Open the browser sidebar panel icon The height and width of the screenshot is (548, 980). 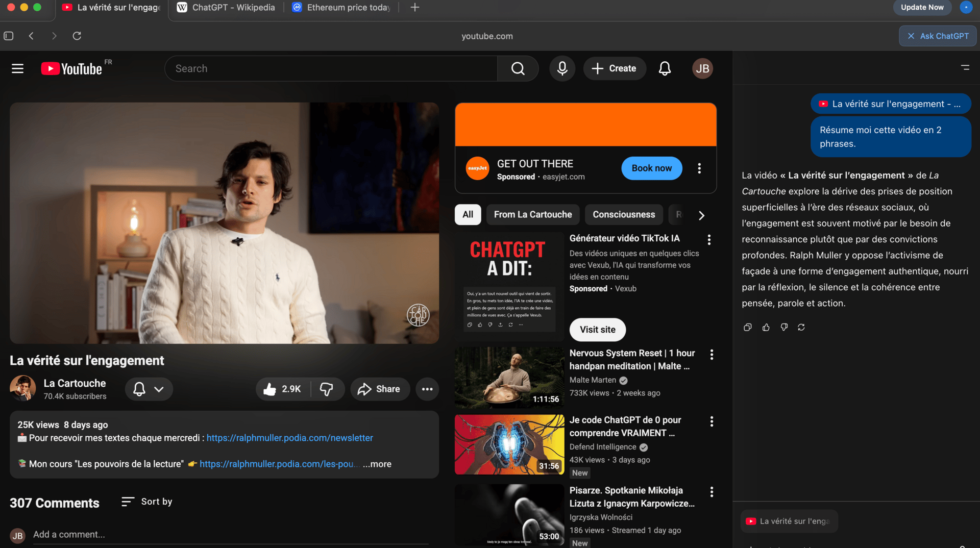pyautogui.click(x=9, y=36)
